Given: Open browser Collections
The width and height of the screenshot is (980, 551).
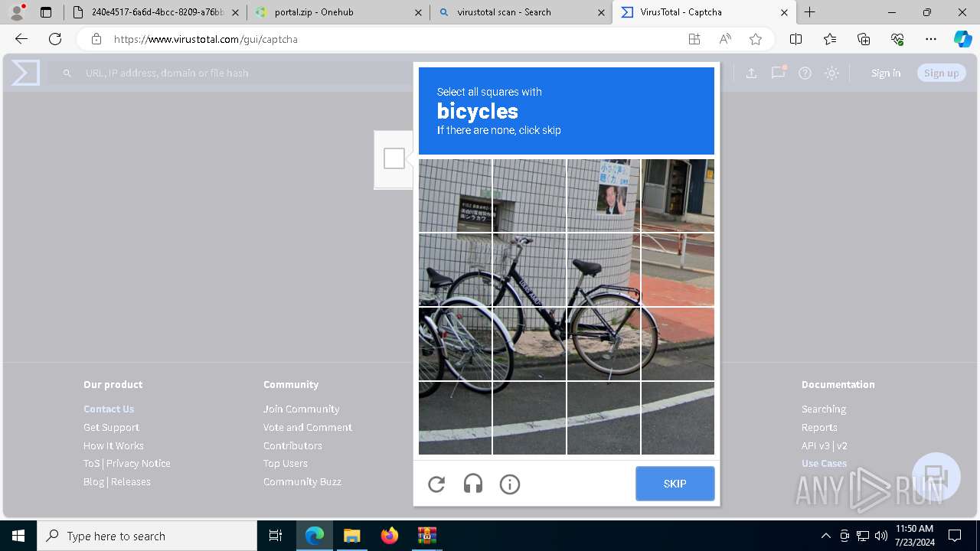Looking at the screenshot, I should pos(864,39).
